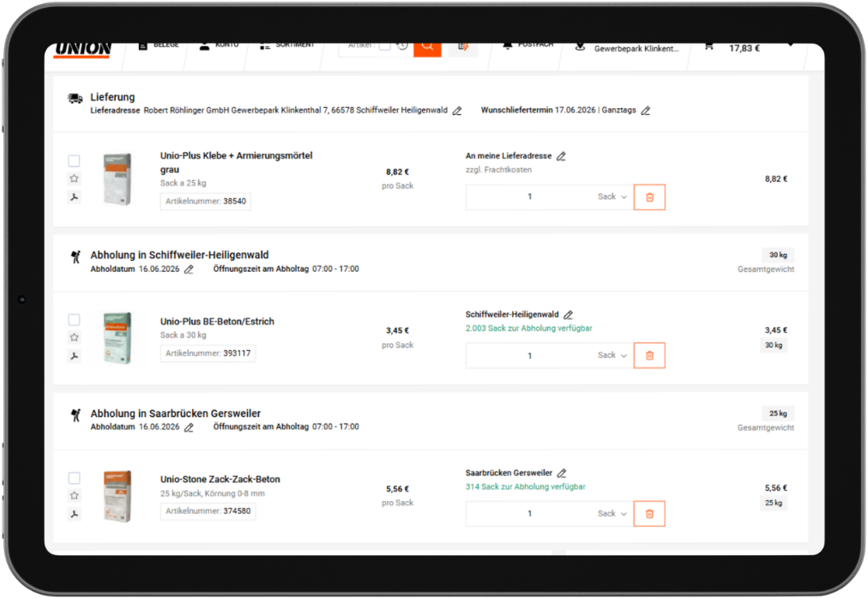Open Unio-Plus BE-Beton/Estrich product image
The height and width of the screenshot is (598, 868).
(118, 338)
